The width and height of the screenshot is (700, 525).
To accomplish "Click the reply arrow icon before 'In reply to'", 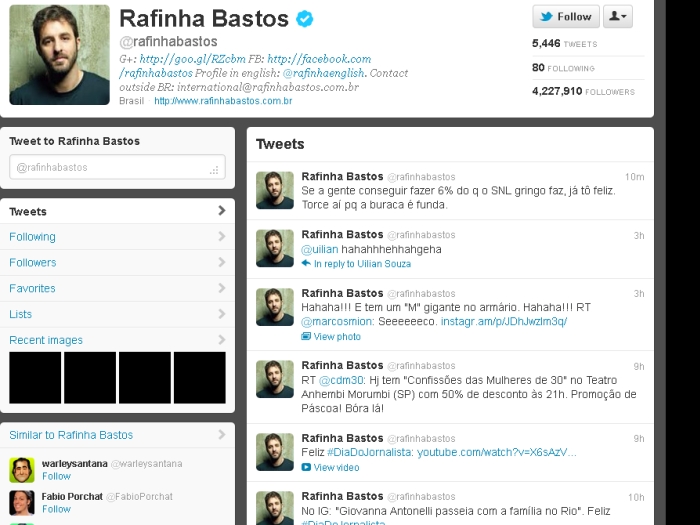I will [306, 263].
